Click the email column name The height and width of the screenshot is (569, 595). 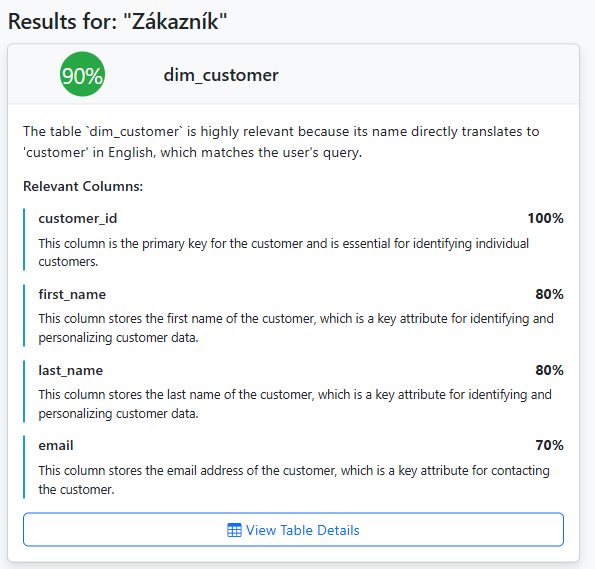56,445
